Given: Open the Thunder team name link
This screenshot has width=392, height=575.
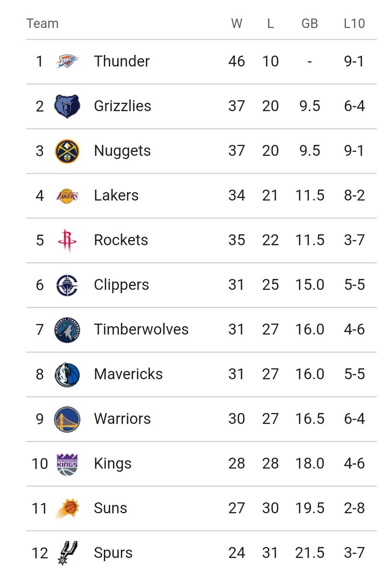Looking at the screenshot, I should (122, 61).
